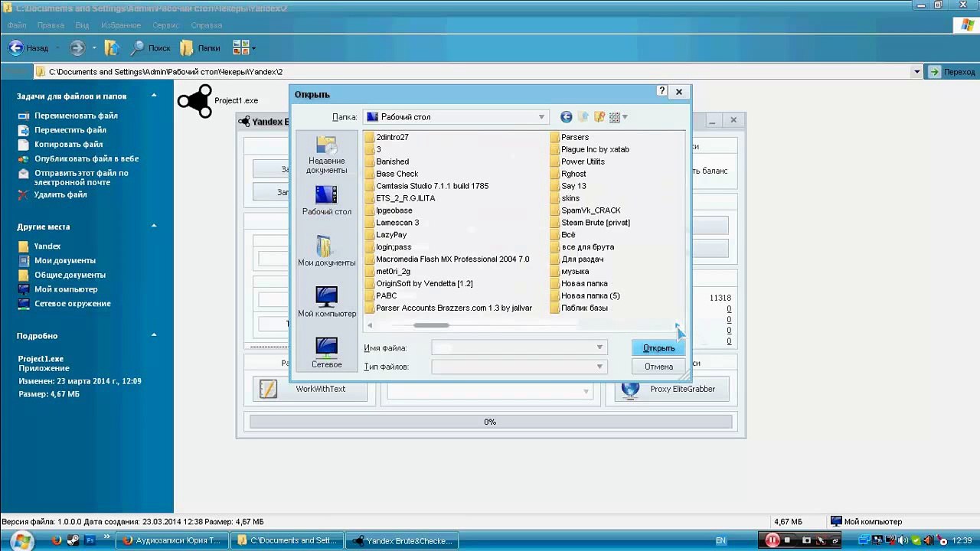Select Мой компьютер in places bar

coord(326,302)
